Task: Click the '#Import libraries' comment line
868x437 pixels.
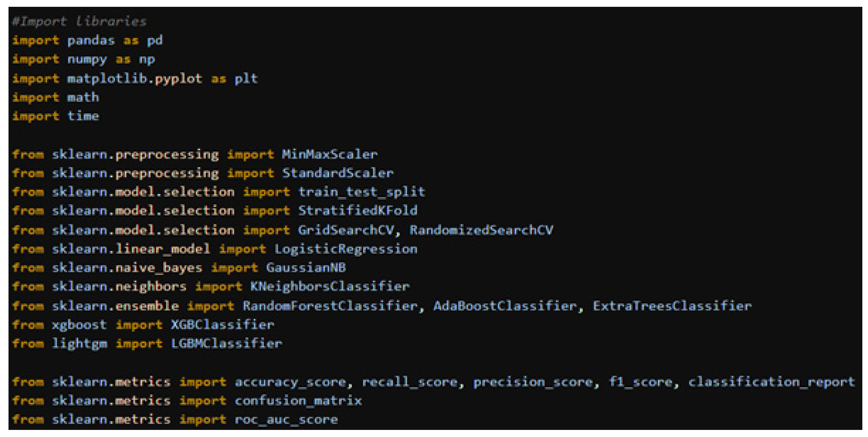Action: click(79, 22)
